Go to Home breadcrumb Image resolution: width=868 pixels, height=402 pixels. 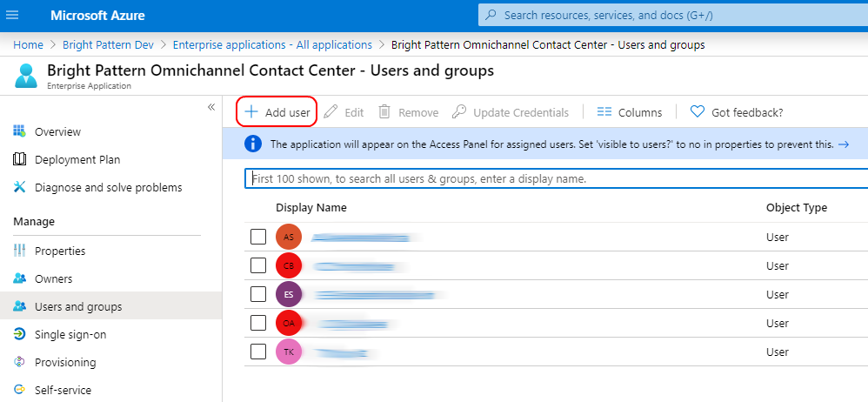tap(28, 45)
